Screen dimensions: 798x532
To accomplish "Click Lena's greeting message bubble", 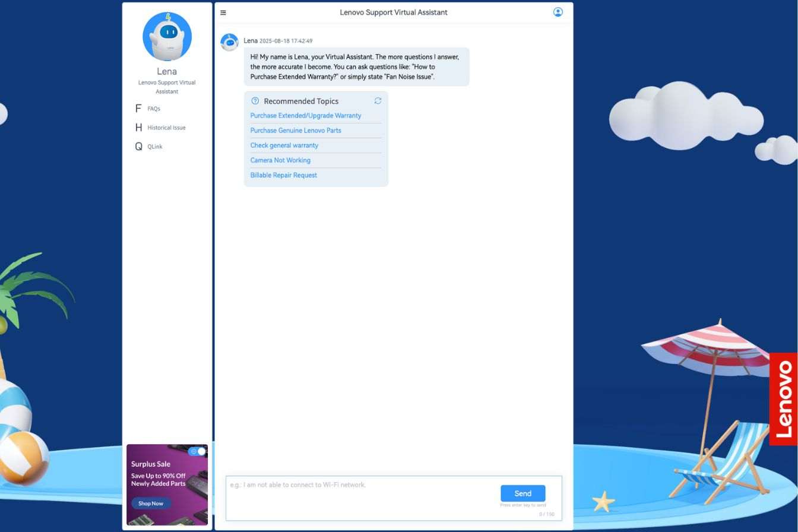I will click(x=356, y=66).
